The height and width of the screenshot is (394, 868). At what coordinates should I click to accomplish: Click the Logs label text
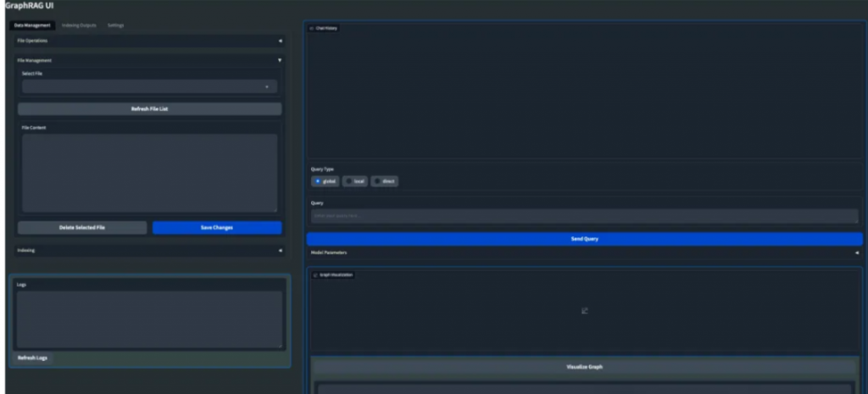[x=21, y=285]
